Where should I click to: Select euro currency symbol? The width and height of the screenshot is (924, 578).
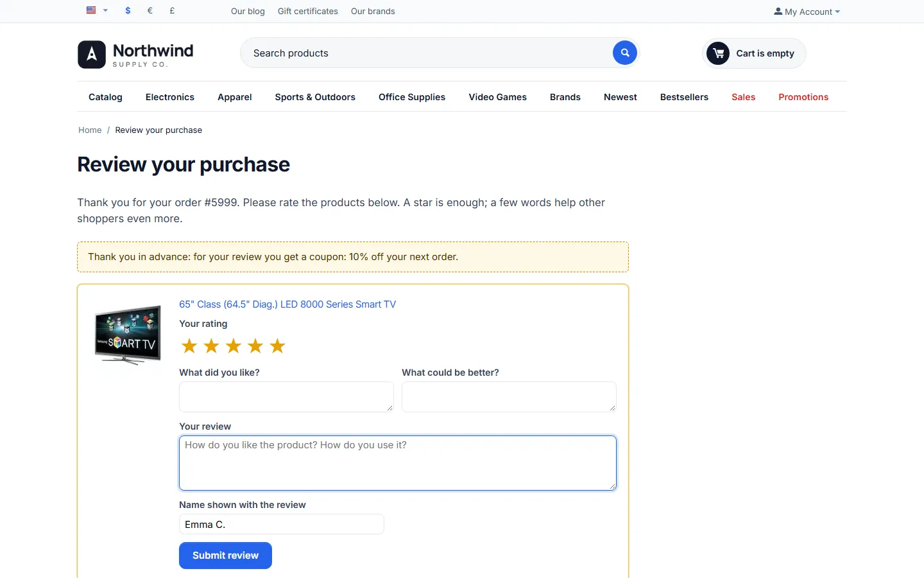point(150,11)
